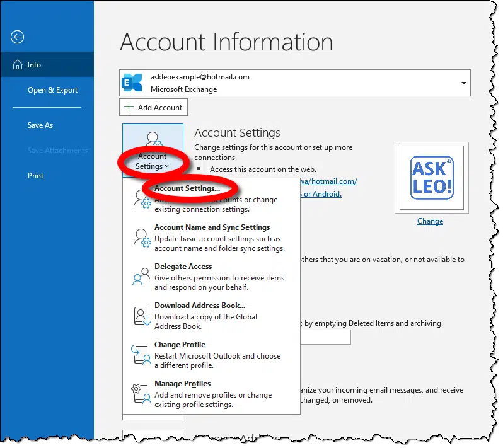Click the Account Settings person-gear icon above the label
Screen dimensions: 503x448
(154, 139)
